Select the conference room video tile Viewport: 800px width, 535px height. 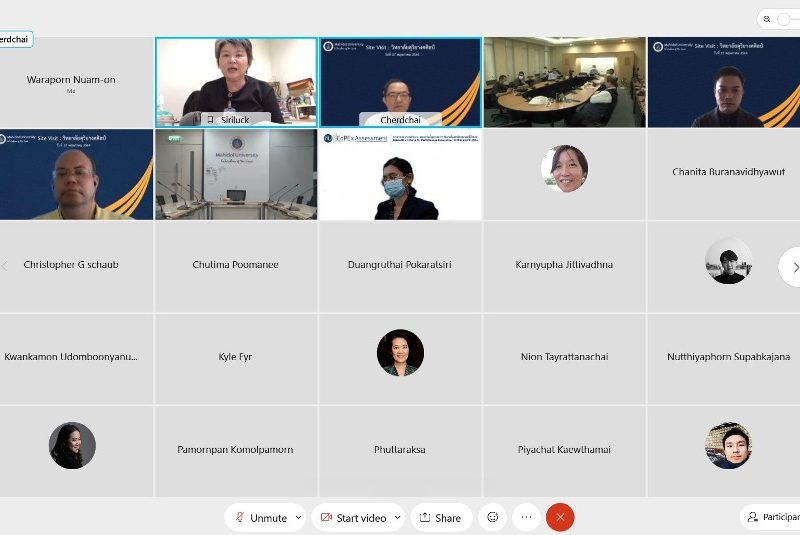pos(564,82)
